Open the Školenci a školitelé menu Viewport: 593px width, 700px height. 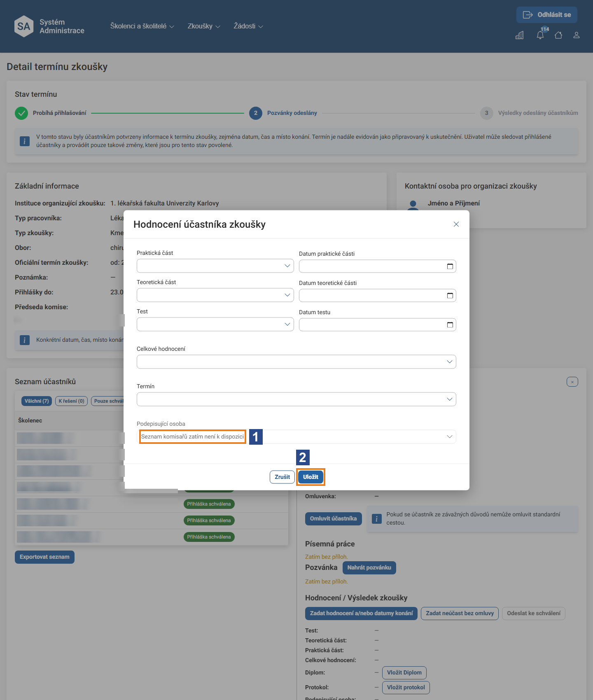(x=142, y=26)
